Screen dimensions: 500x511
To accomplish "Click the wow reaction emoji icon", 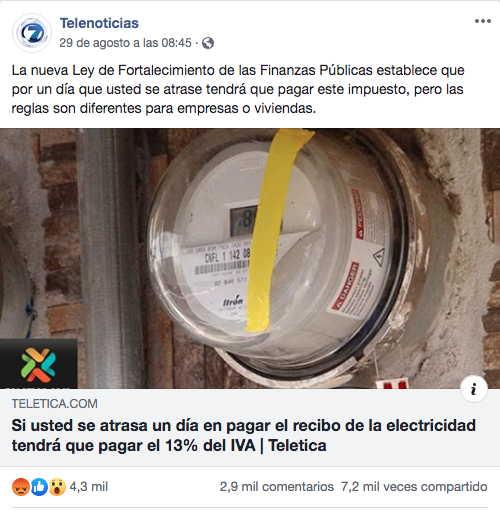I will coord(57,487).
